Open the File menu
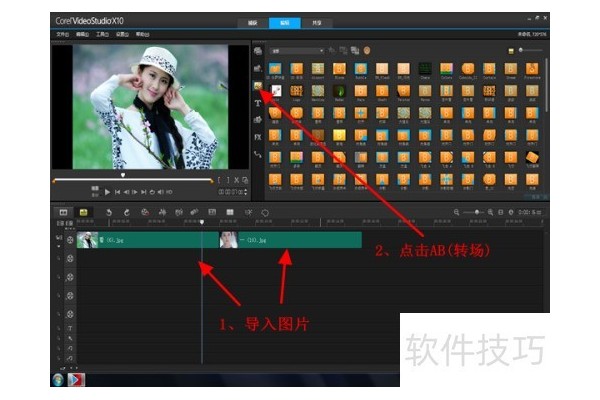 (x=62, y=34)
